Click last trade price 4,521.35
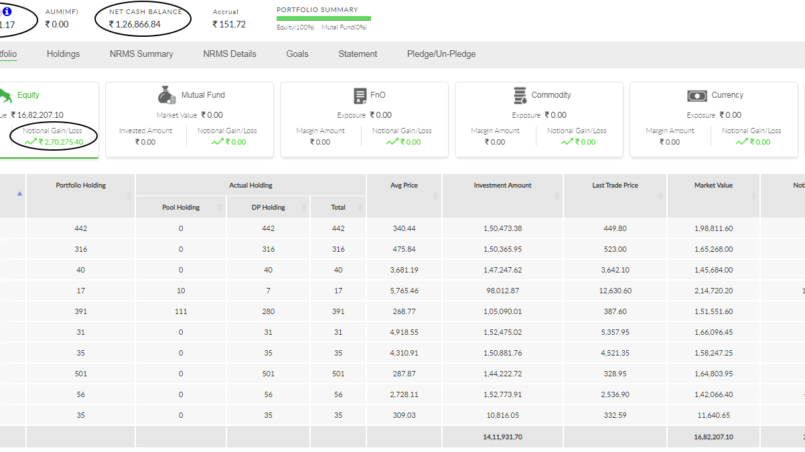 click(x=615, y=353)
